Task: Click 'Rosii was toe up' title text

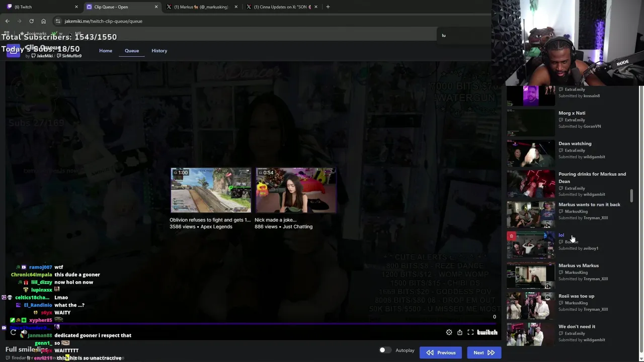Action: click(x=576, y=296)
